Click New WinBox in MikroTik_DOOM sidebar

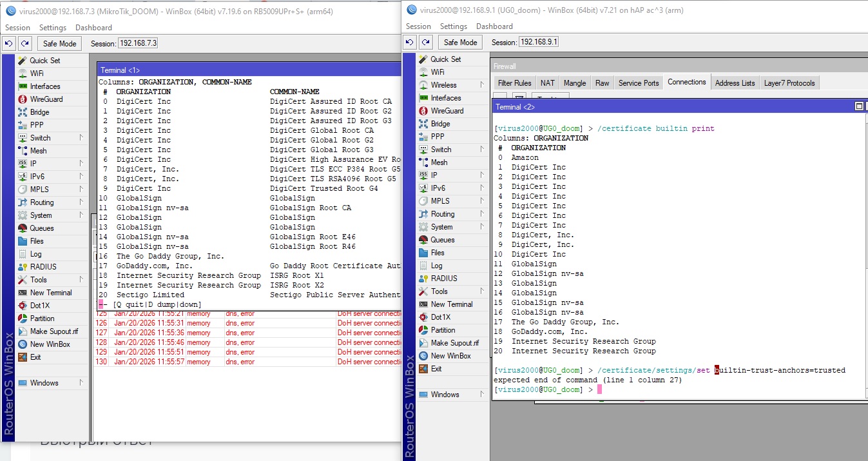coord(50,344)
